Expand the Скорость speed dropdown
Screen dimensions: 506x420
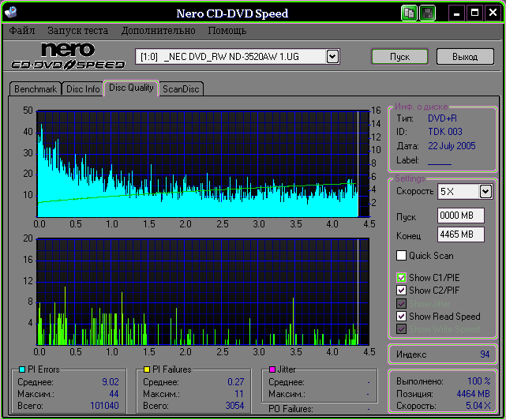(x=485, y=191)
